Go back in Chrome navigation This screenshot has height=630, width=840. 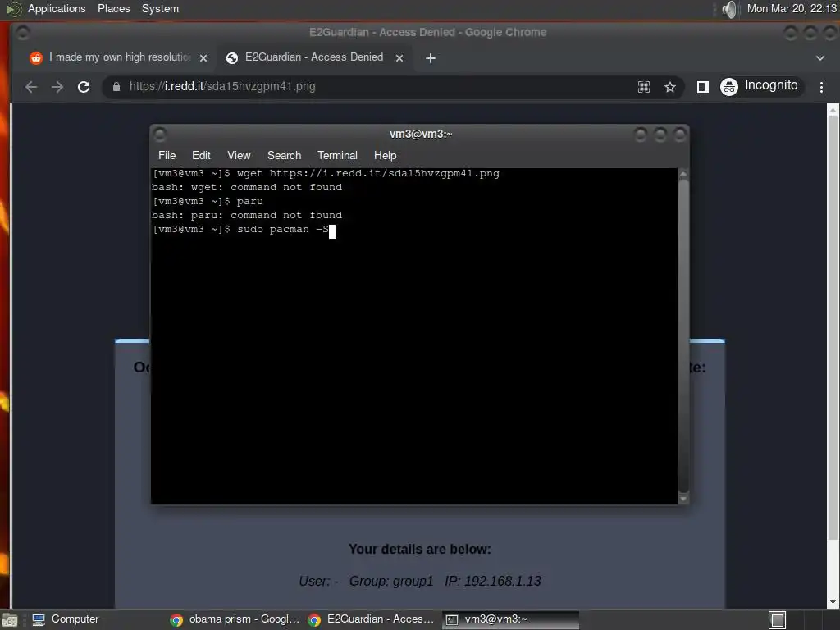click(x=31, y=87)
